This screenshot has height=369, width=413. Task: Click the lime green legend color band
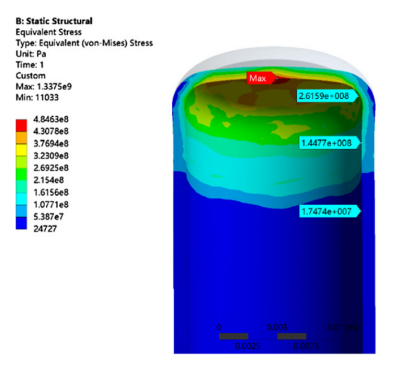[x=21, y=162]
